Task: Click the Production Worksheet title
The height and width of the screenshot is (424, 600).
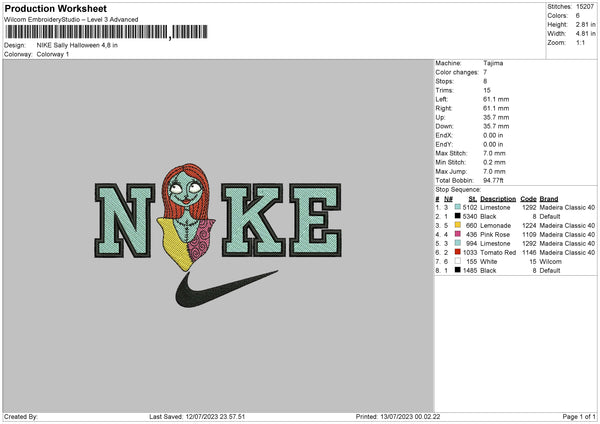Action: (55, 8)
